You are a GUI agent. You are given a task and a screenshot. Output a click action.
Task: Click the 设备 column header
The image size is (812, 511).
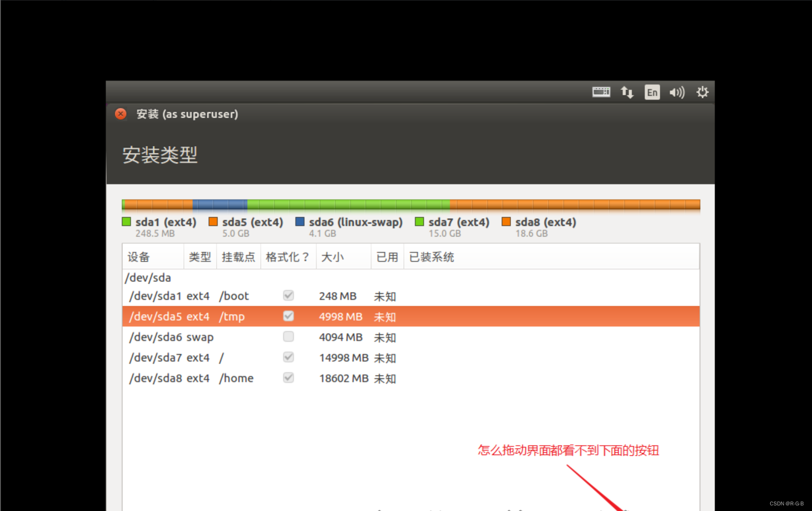pyautogui.click(x=153, y=257)
